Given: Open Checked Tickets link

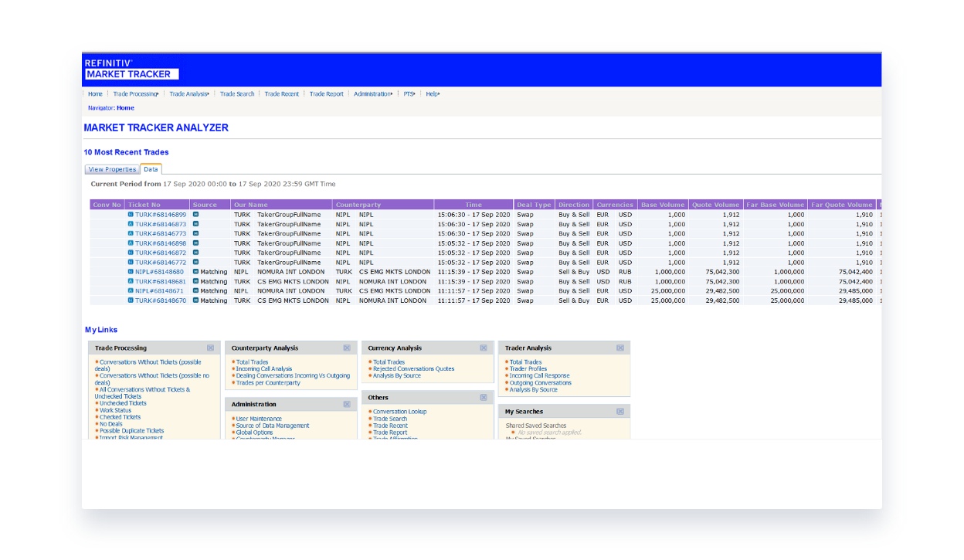Looking at the screenshot, I should (x=120, y=417).
